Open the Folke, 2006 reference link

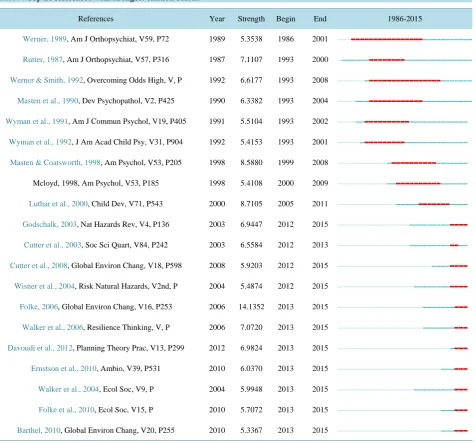point(39,307)
